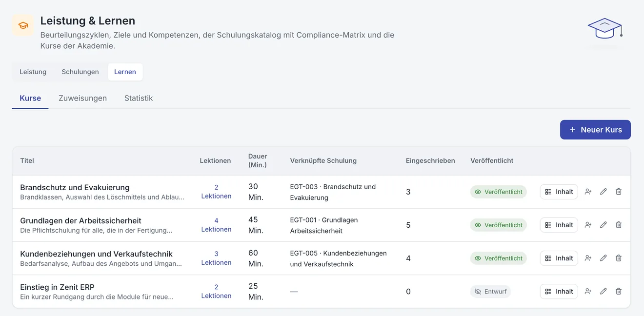
Task: Open the Kurse sub-tab
Action: click(30, 98)
